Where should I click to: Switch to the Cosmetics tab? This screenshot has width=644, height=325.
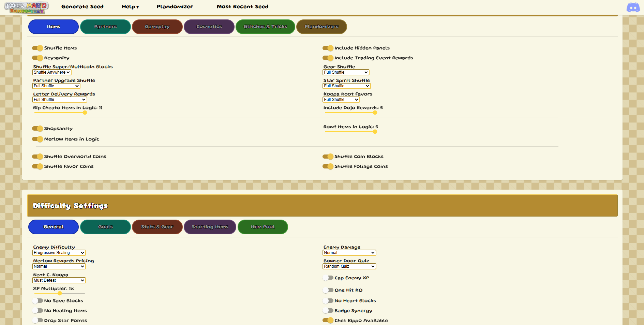click(209, 27)
